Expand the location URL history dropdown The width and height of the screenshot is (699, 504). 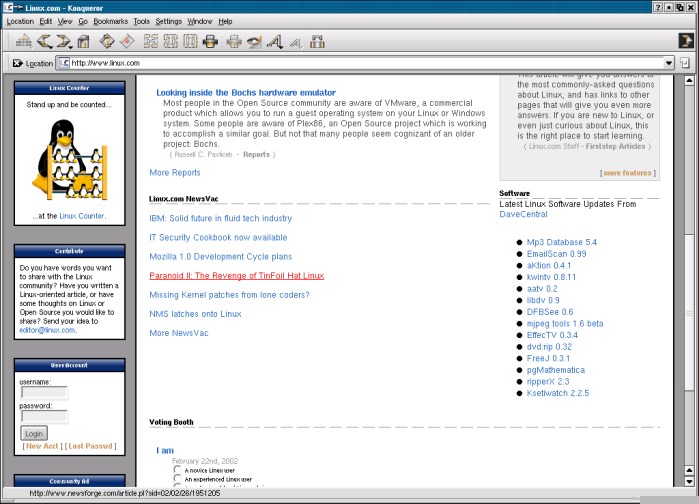(668, 63)
